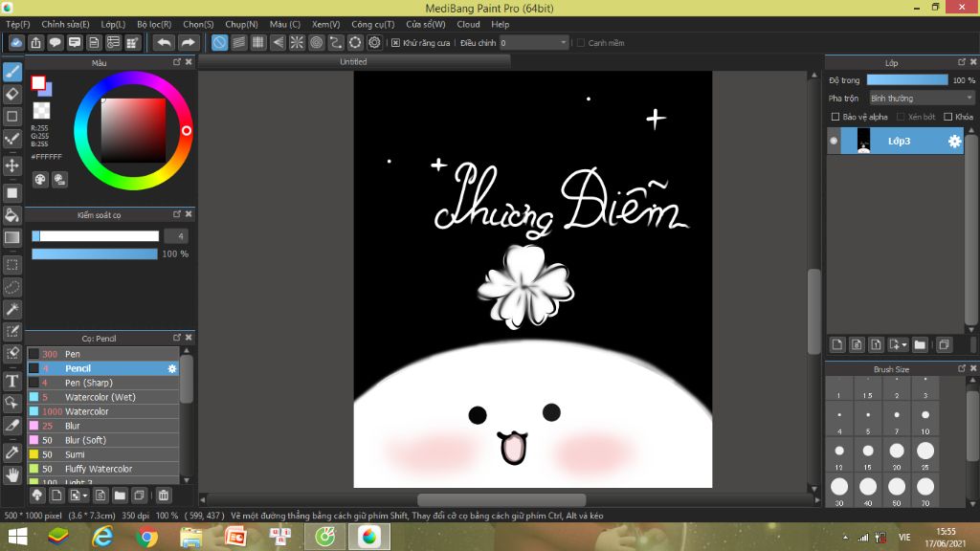Switch to the Untitled canvas tab
980x551 pixels.
click(353, 62)
